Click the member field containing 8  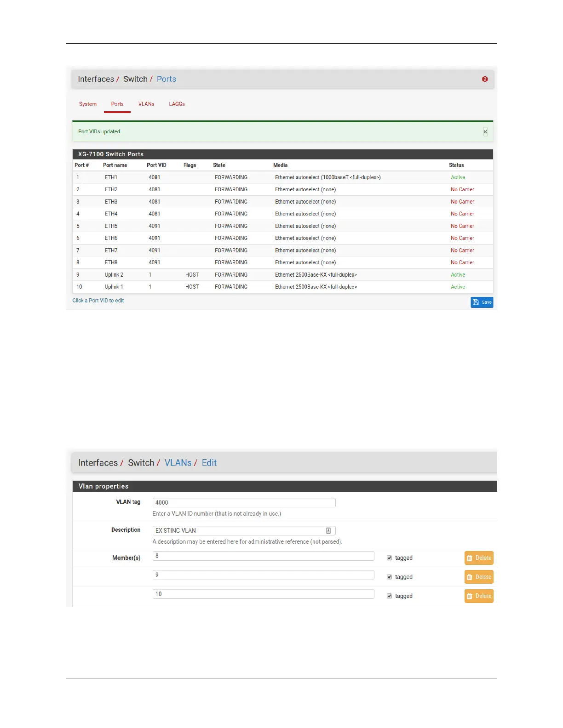point(264,556)
